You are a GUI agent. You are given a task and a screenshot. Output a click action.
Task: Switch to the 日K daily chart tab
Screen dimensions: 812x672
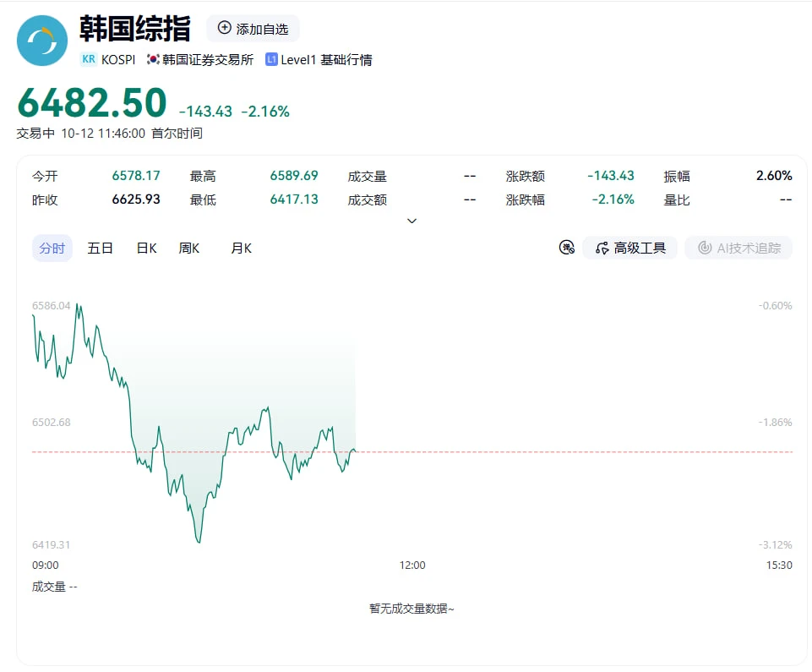point(146,249)
